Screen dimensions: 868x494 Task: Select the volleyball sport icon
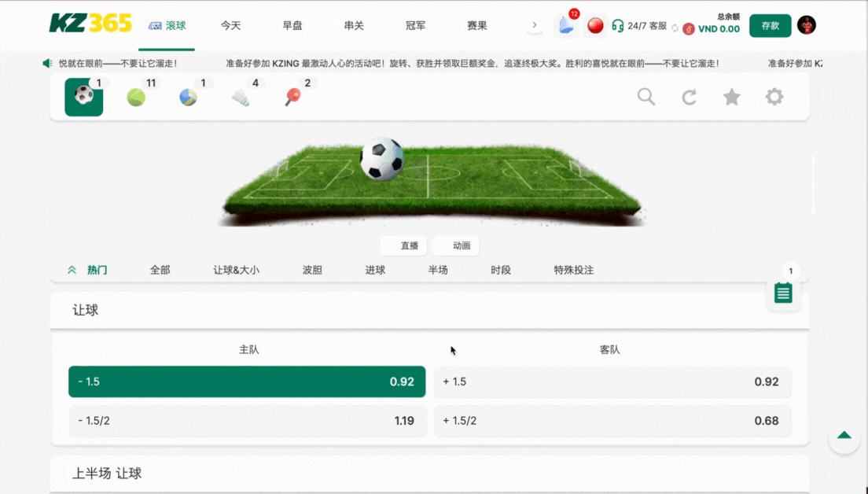tap(188, 98)
